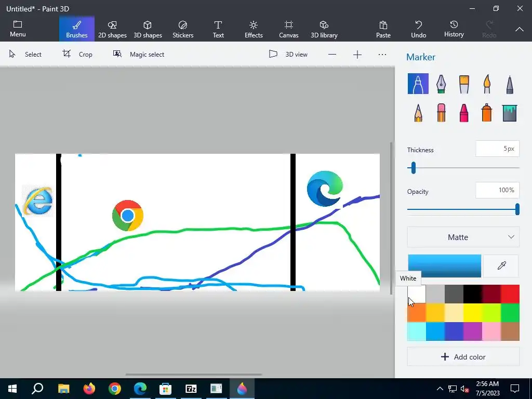The width and height of the screenshot is (532, 399).
Task: Launch Firefox from the taskbar
Action: [x=89, y=389]
